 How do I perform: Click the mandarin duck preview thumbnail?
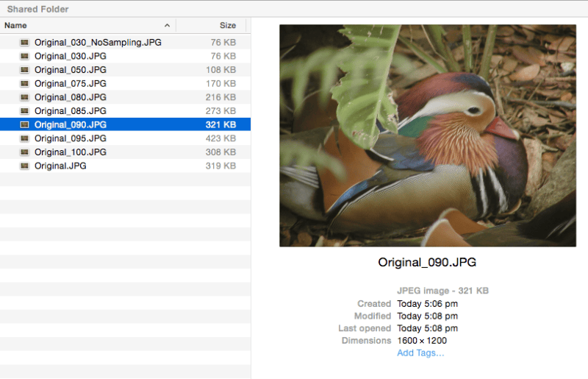pyautogui.click(x=428, y=135)
